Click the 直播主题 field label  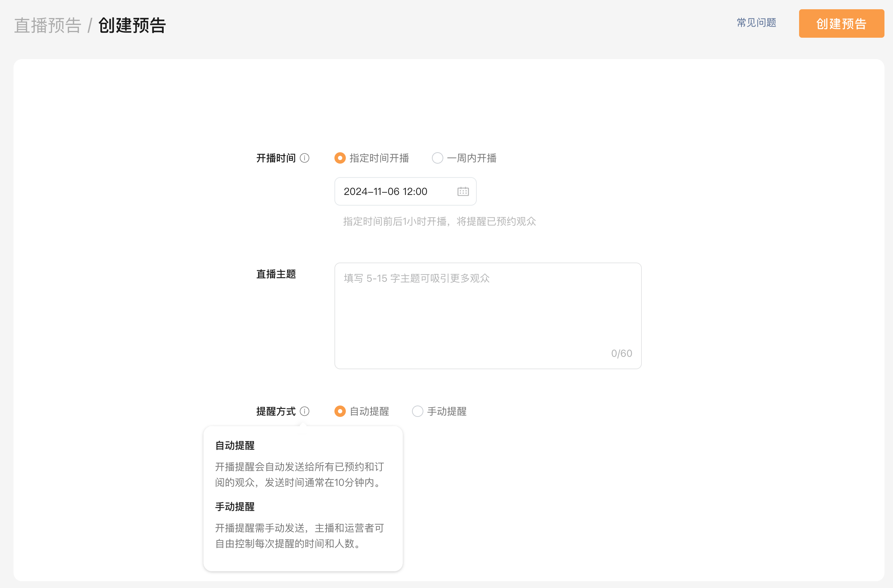tap(276, 274)
